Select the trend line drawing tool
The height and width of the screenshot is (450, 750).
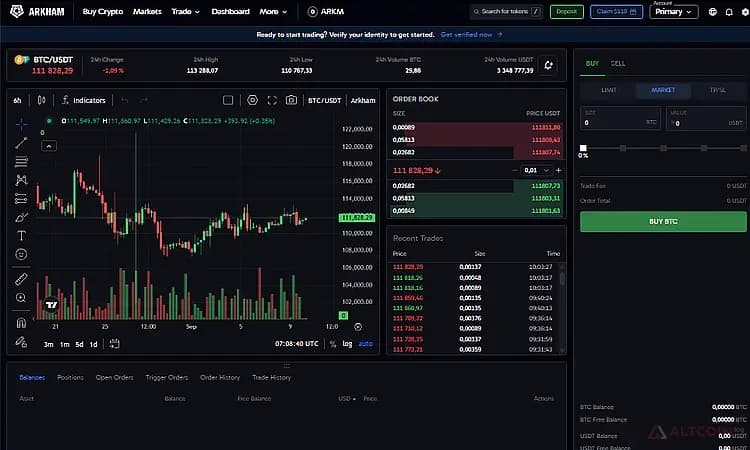(x=21, y=143)
